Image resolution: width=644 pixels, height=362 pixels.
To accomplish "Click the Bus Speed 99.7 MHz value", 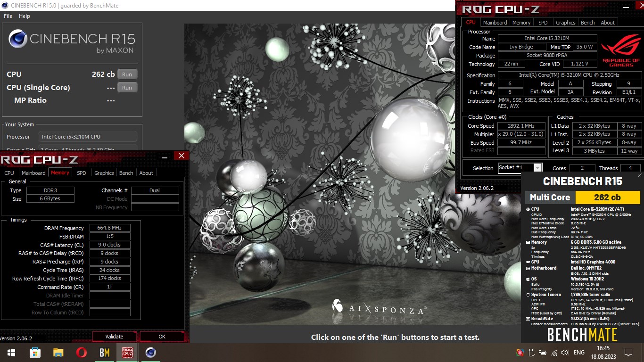I will (521, 143).
